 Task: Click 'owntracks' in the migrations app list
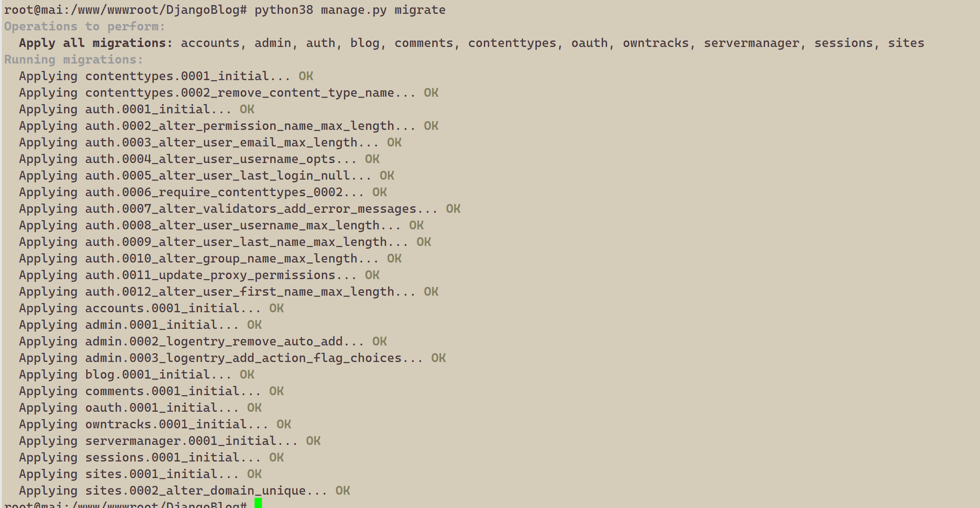click(x=655, y=43)
